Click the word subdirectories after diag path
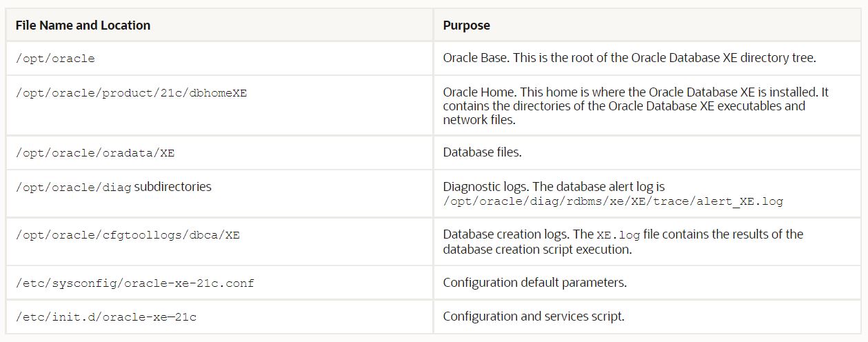This screenshot has height=342, width=868. (x=172, y=187)
